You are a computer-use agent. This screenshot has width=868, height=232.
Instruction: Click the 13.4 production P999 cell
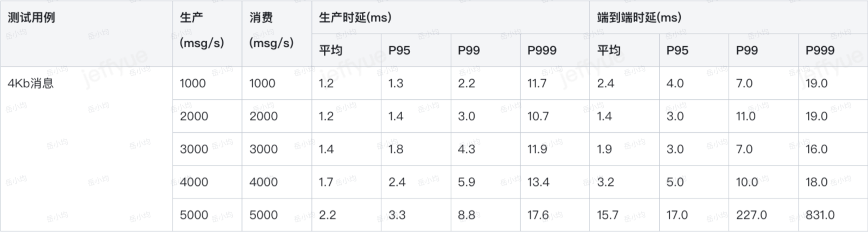tap(538, 182)
